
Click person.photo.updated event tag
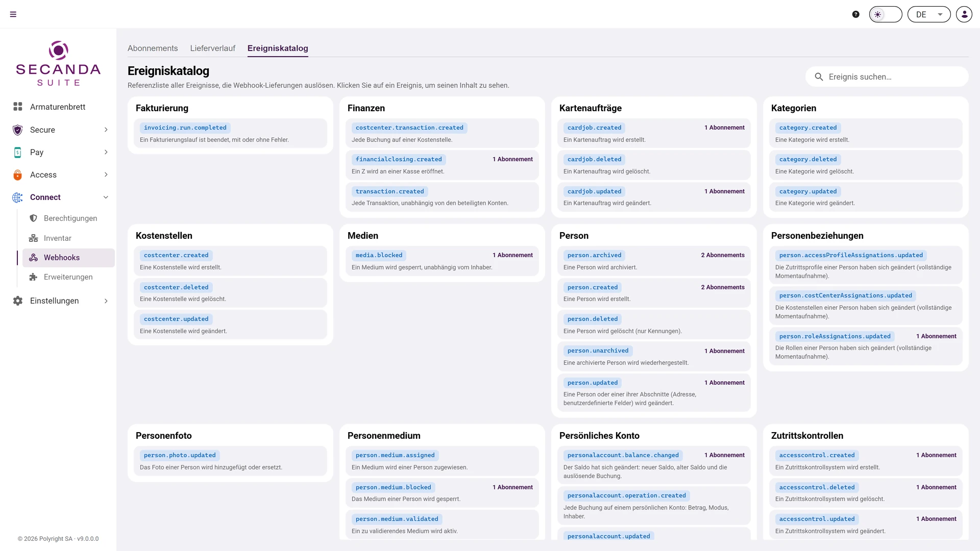(180, 456)
